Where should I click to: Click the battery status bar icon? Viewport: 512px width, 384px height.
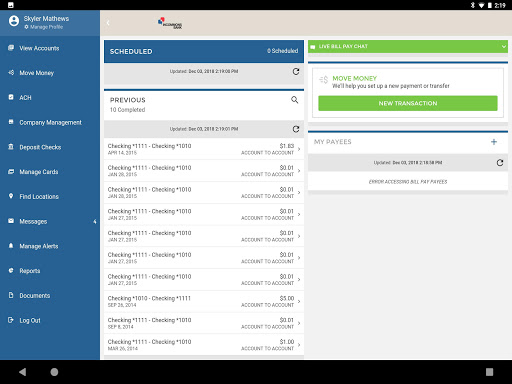tap(490, 5)
